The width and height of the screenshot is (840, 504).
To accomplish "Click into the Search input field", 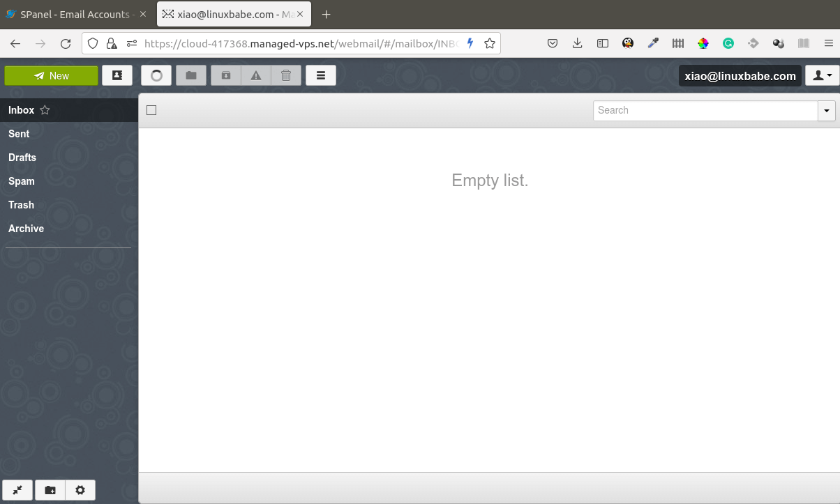I will 705,110.
